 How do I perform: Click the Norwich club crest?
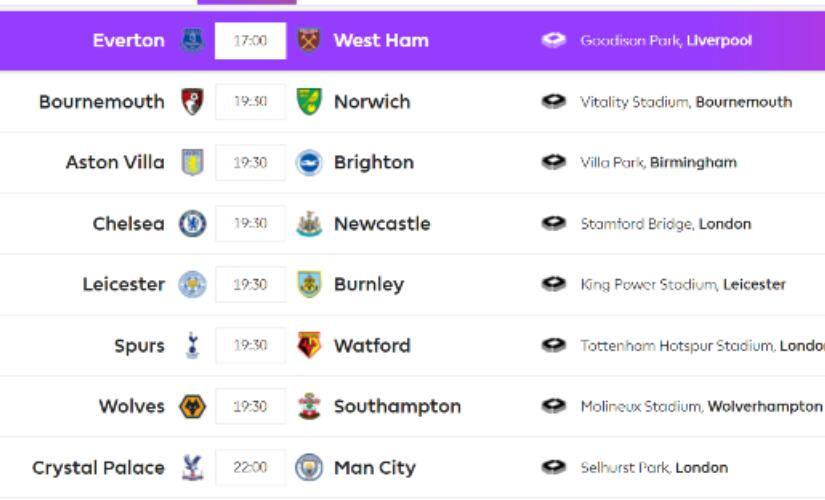coord(309,102)
